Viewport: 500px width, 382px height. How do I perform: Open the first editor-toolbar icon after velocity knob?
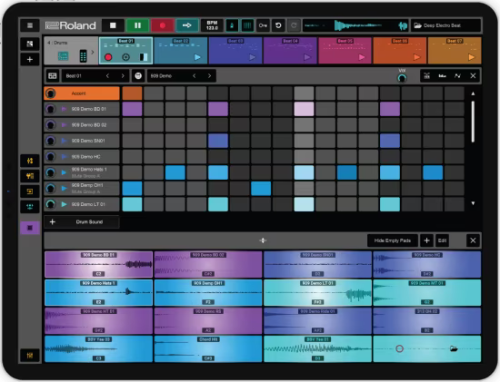click(x=427, y=76)
